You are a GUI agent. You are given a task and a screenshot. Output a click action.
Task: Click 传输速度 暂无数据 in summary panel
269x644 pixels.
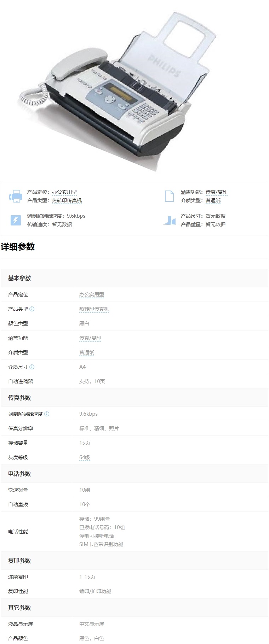pos(50,224)
